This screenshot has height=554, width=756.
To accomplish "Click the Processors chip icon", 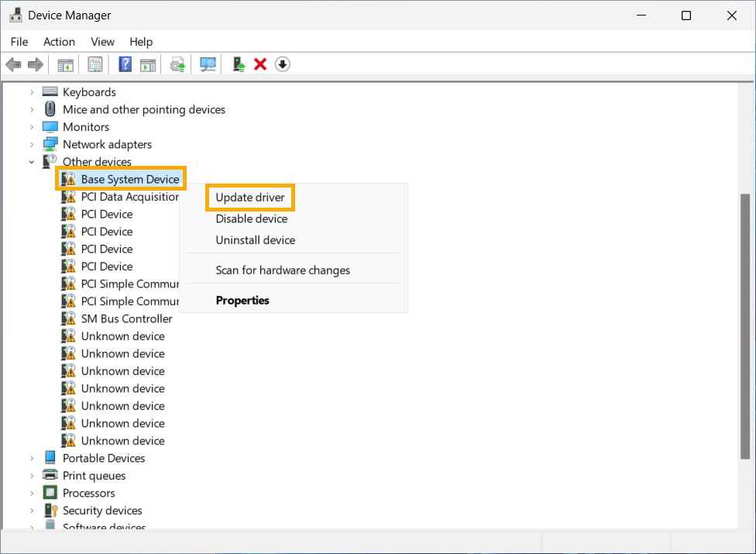I will (50, 492).
